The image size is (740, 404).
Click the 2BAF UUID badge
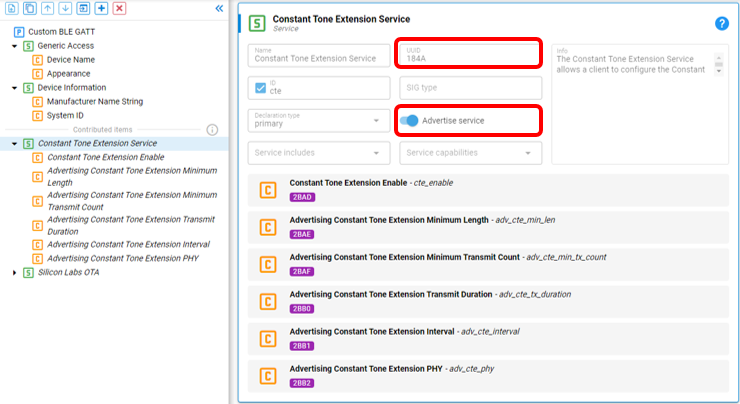coord(302,272)
